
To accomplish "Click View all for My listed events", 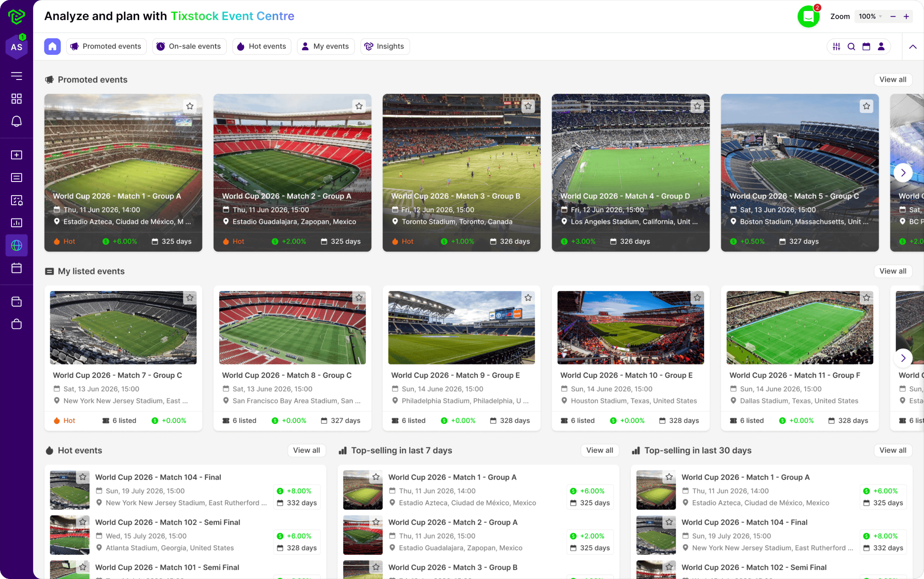I will [893, 271].
